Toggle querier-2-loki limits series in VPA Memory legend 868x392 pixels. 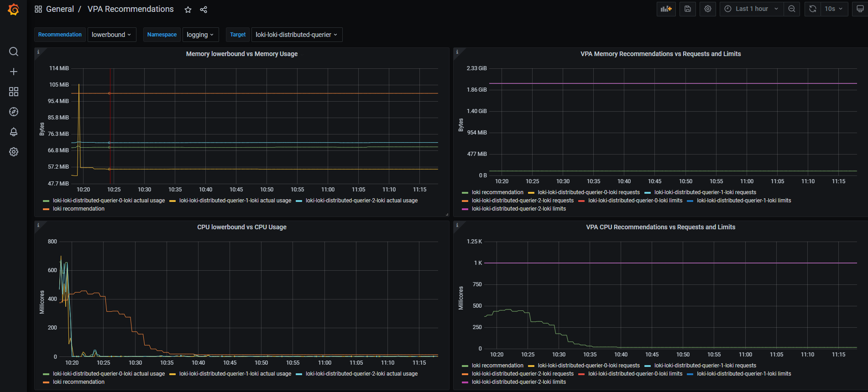pyautogui.click(x=518, y=209)
